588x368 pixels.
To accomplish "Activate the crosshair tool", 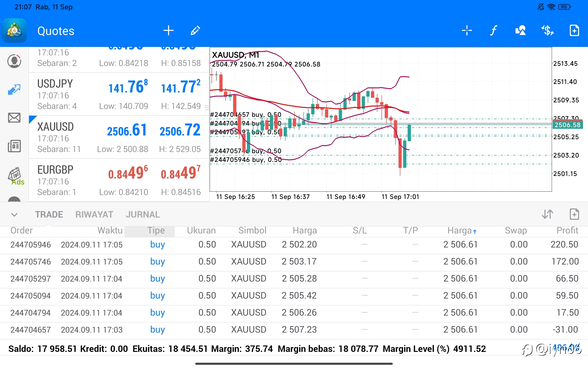I will point(467,31).
